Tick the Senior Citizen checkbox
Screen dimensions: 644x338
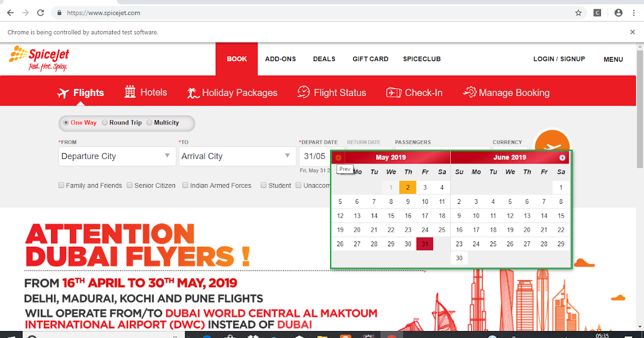coord(130,186)
